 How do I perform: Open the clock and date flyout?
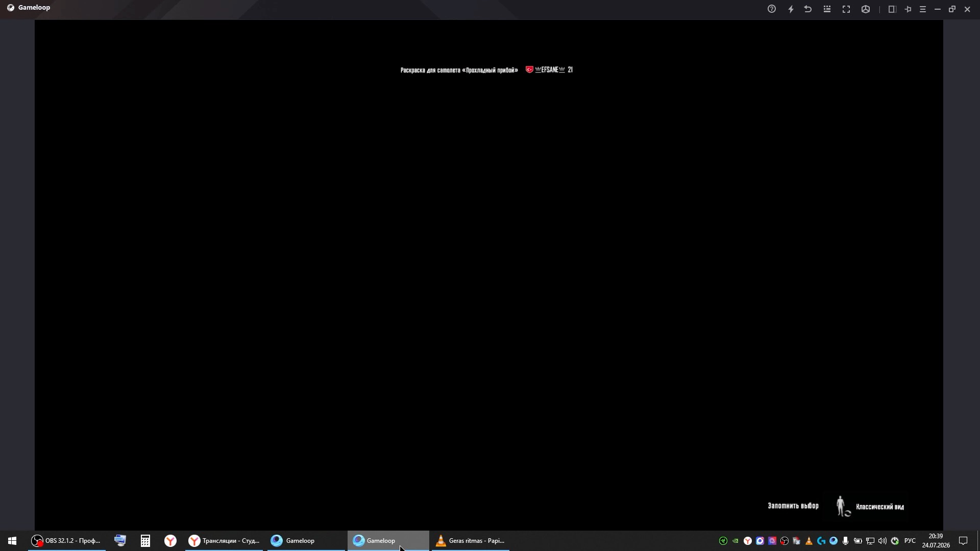click(936, 541)
